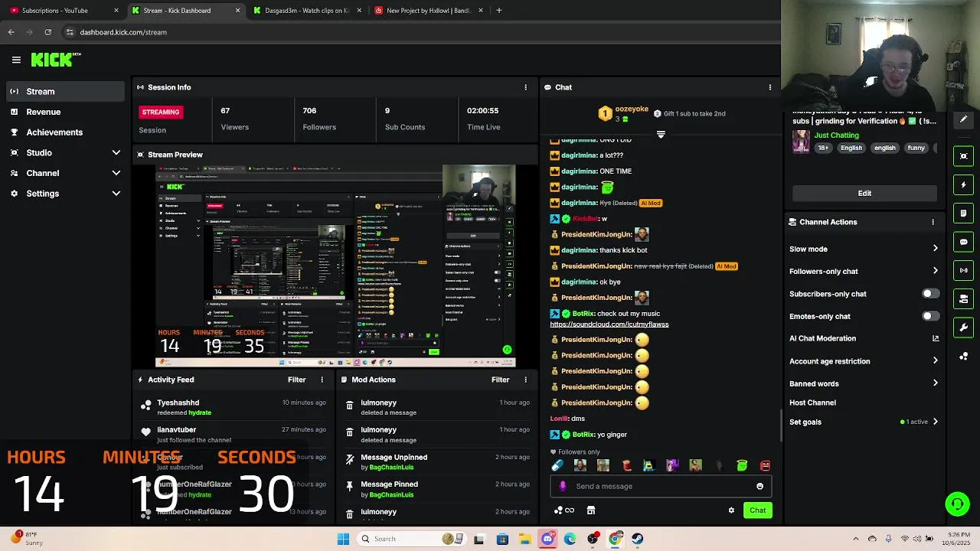This screenshot has width=980, height=551.
Task: Toggle Emotes-only chat switch
Action: point(930,316)
